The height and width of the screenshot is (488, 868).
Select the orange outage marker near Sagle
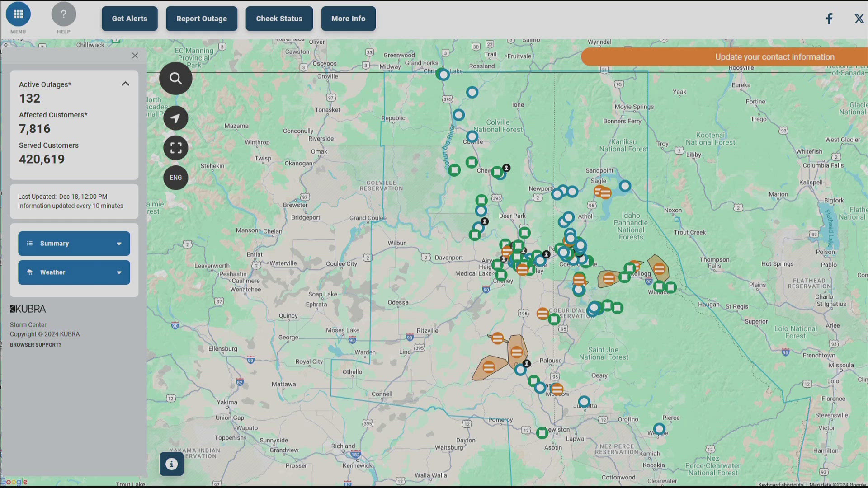pyautogui.click(x=605, y=193)
